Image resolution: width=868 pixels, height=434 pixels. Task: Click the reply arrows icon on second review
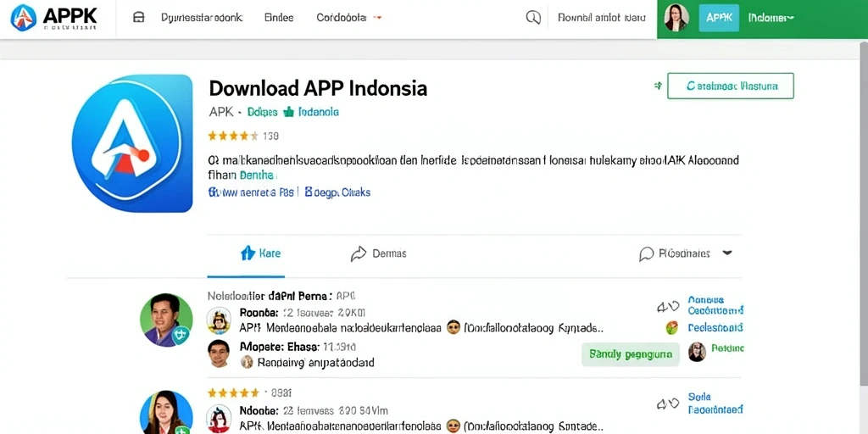tap(668, 404)
